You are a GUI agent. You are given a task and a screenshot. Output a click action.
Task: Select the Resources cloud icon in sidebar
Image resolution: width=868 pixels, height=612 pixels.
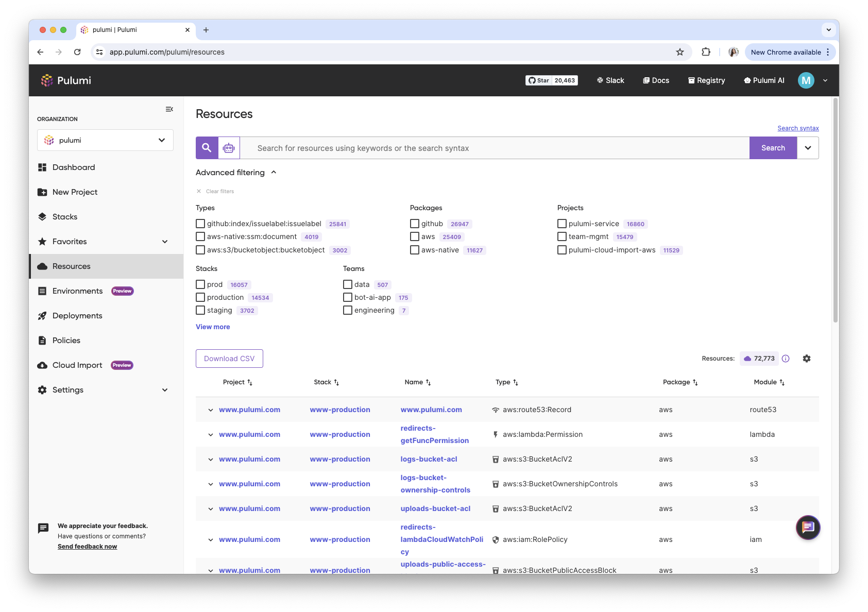tap(42, 266)
